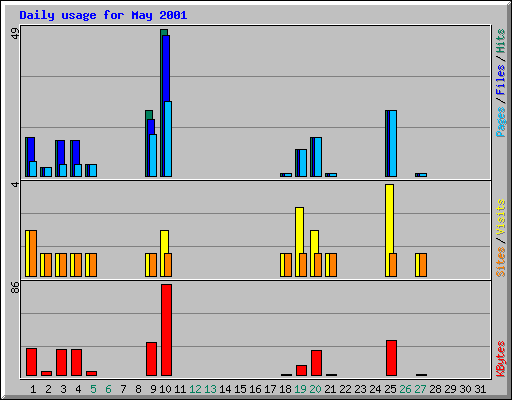Click the red KBytes bar for day 20
Image resolution: width=512 pixels, height=400 pixels.
316,363
